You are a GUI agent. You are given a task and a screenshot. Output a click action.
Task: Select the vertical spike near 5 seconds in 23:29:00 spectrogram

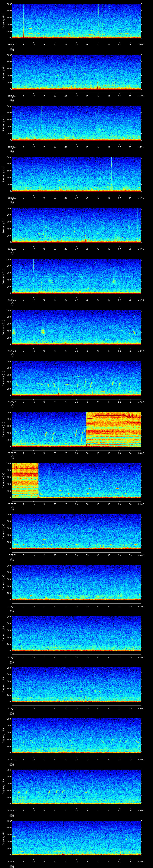point(23,20)
